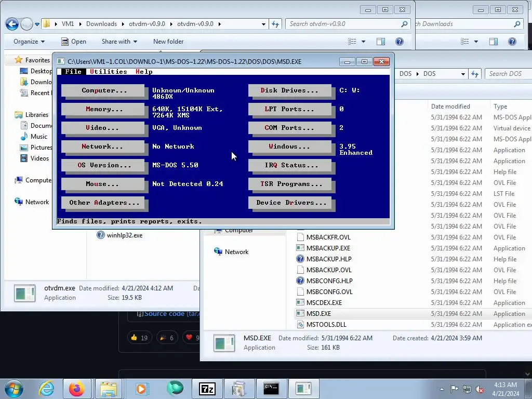Viewport: 532px width, 399px height.
Task: Open the Utilities menu in MSD
Action: click(x=109, y=72)
